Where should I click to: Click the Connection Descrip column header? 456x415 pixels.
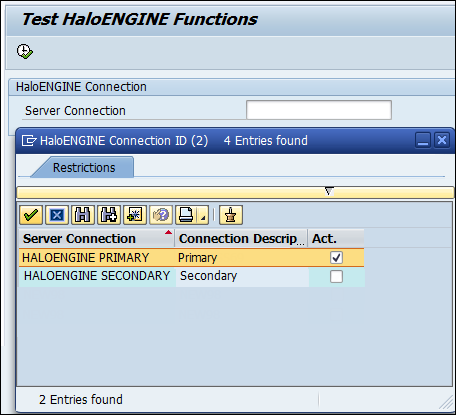click(x=241, y=238)
